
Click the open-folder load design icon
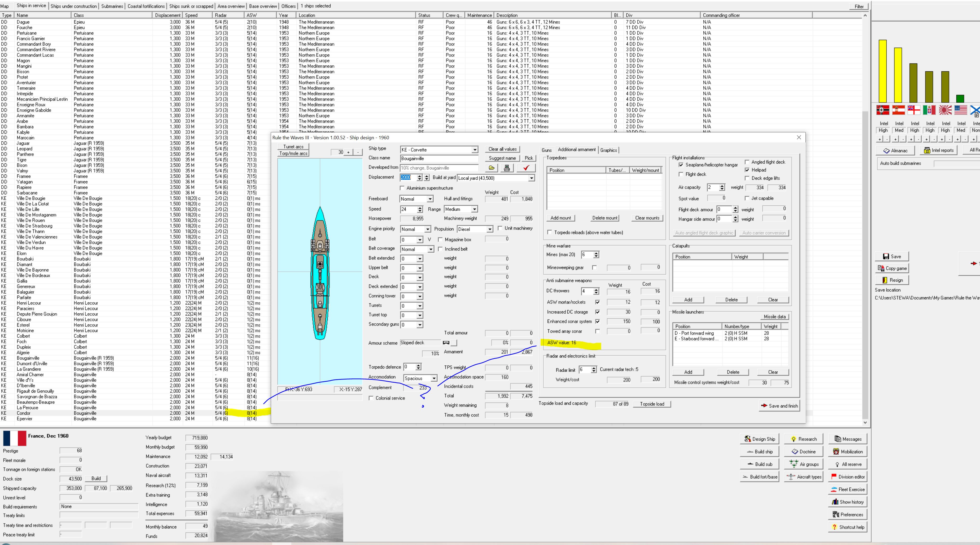(x=492, y=168)
